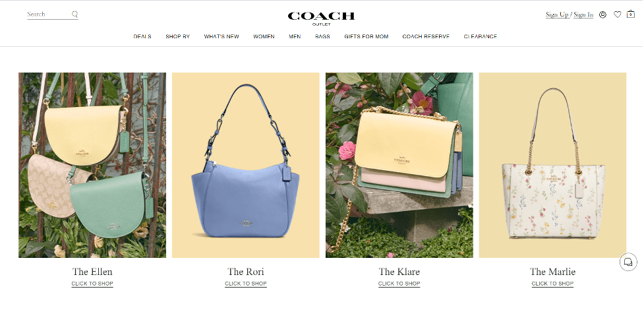Click the search magnifier icon
The height and width of the screenshot is (310, 644).
[x=74, y=14]
